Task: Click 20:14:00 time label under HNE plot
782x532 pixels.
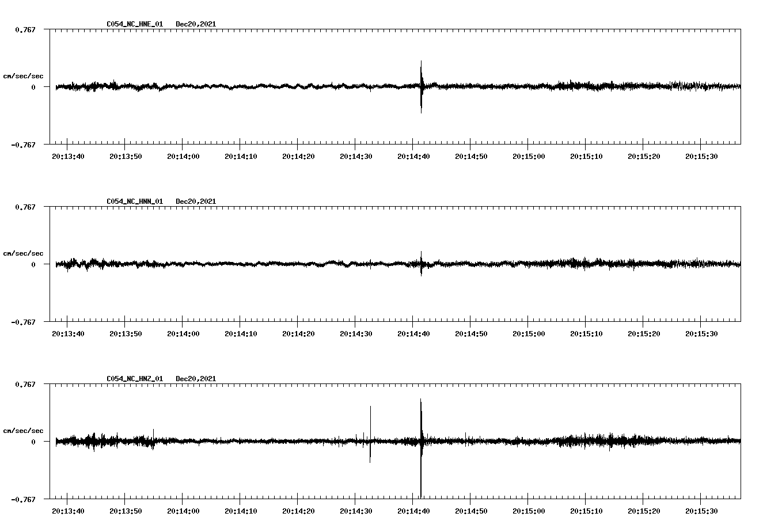Action: 183,156
